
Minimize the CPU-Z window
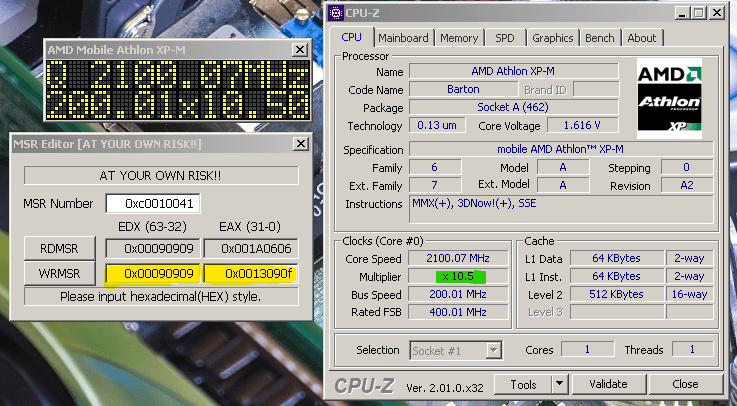pos(682,13)
